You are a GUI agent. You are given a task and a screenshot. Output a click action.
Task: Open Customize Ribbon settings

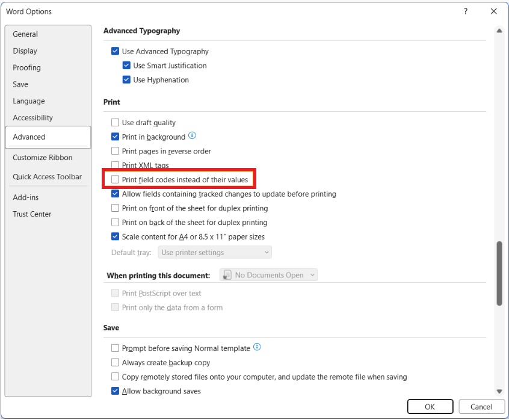[48, 158]
